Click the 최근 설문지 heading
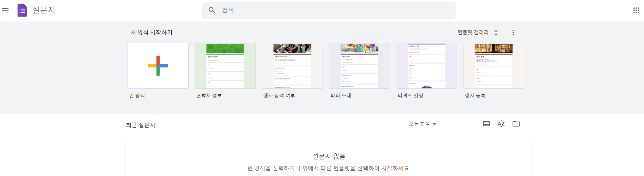Viewport: 644px width, 176px height. click(141, 125)
